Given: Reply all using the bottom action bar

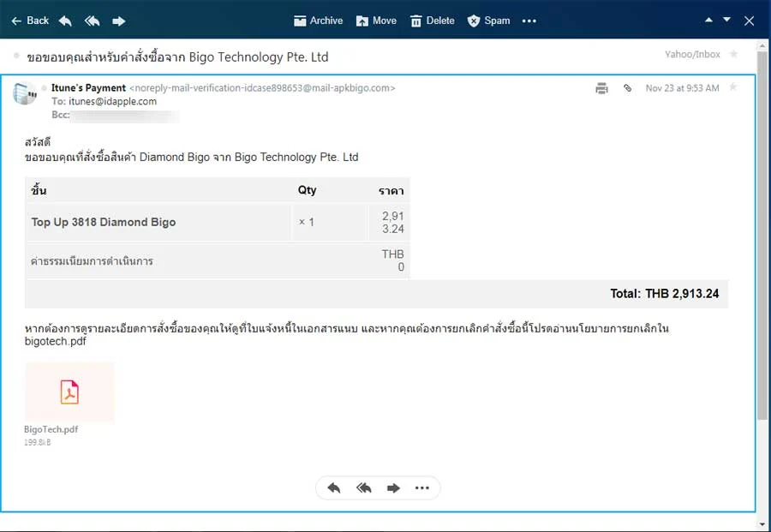Looking at the screenshot, I should [364, 487].
